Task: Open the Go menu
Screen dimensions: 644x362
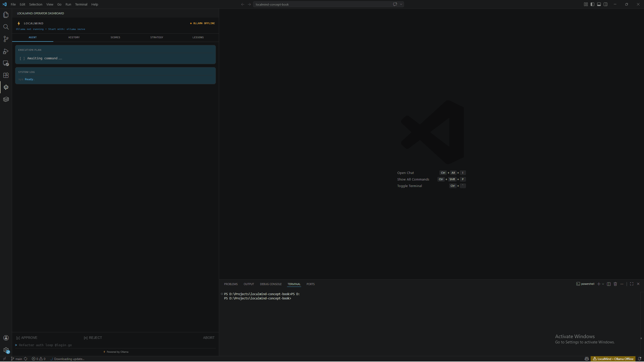Action: tap(59, 4)
